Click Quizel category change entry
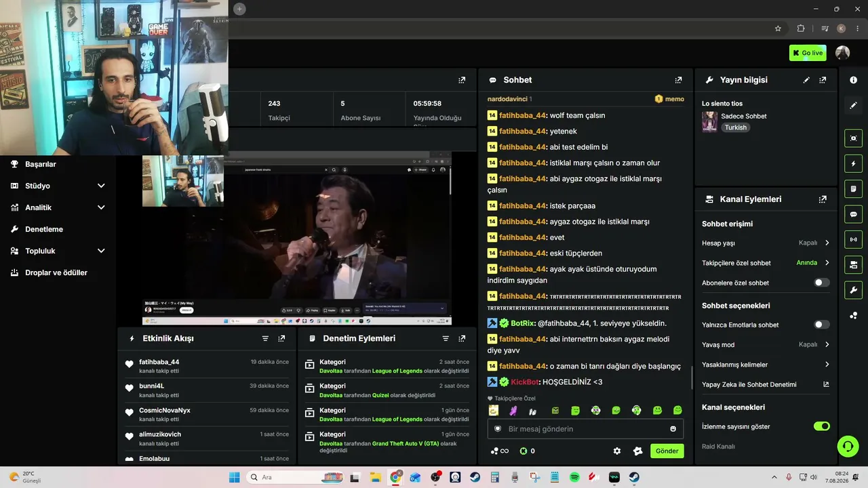This screenshot has width=868, height=488. click(x=380, y=395)
